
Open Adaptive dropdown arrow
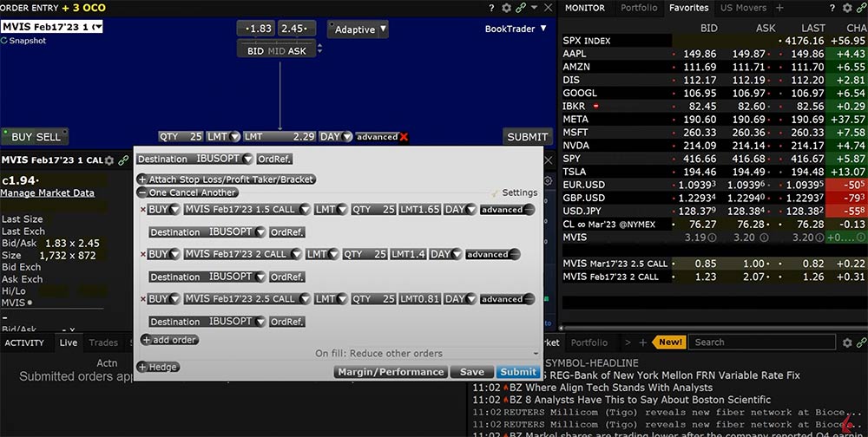coord(383,29)
